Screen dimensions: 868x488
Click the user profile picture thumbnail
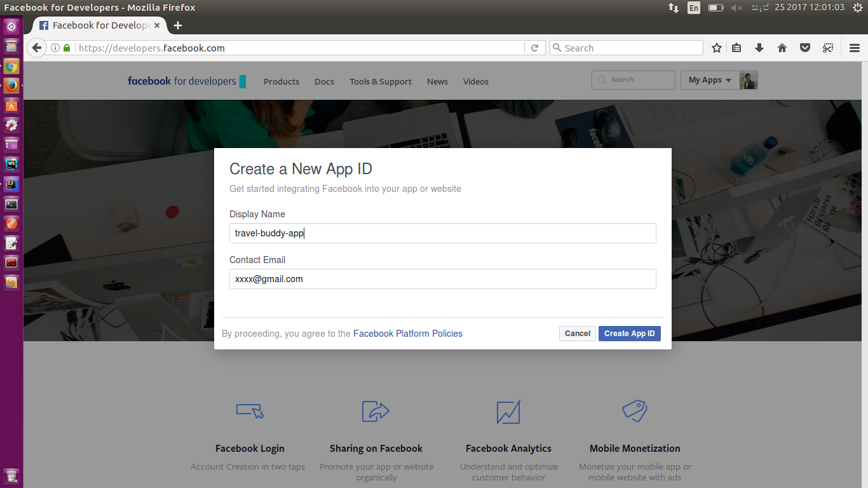[749, 80]
